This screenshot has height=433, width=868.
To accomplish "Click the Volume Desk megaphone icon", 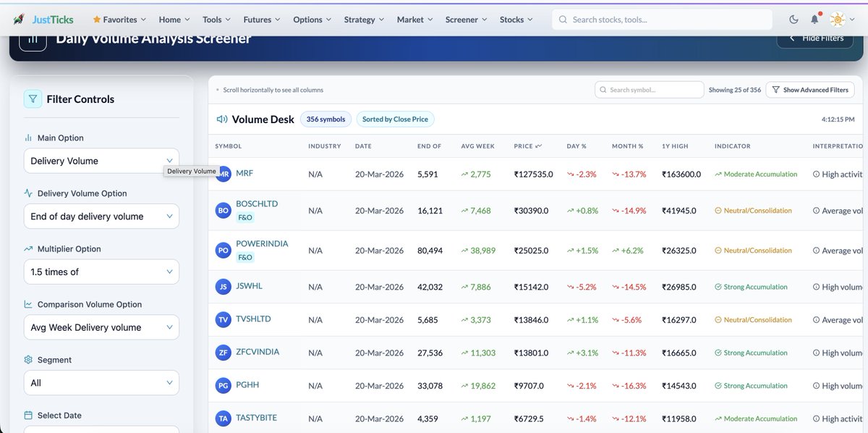I will (222, 119).
